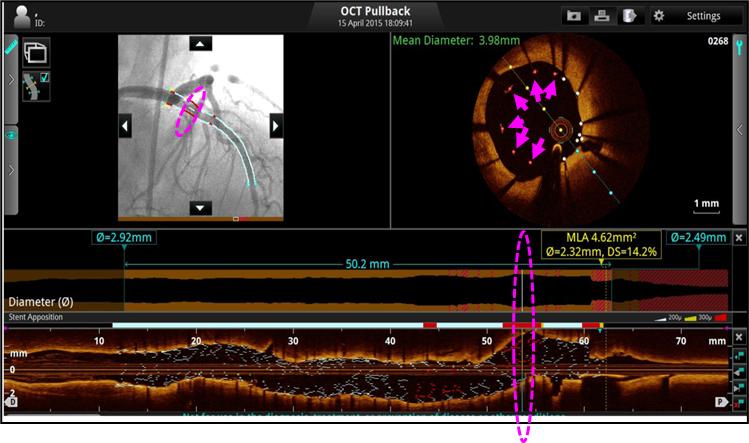
Task: Pan angiogram view down arrow
Action: 201,207
